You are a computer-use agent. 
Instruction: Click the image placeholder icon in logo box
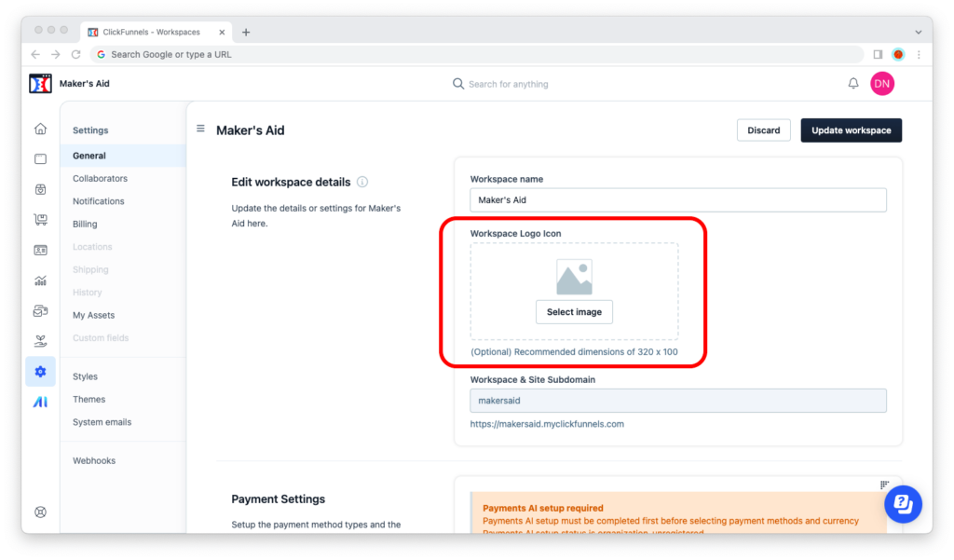574,277
